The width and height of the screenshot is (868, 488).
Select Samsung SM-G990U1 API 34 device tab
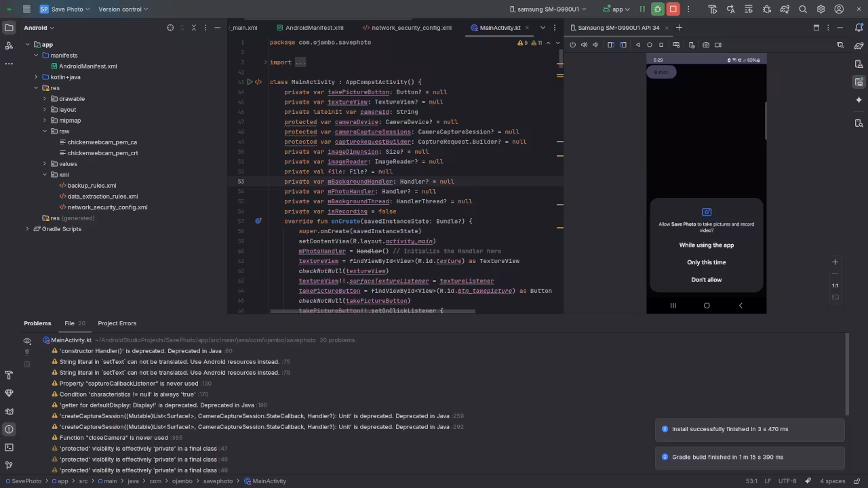(x=618, y=28)
